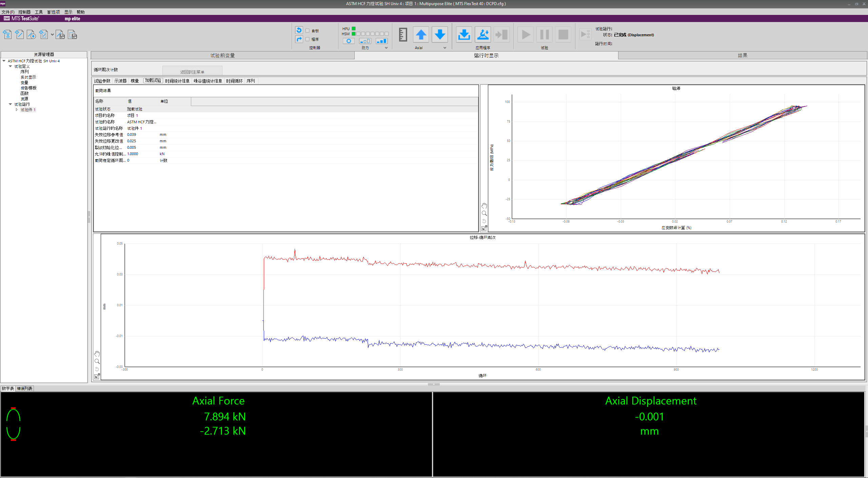
Task: Open the 控制器 menu
Action: [24, 12]
